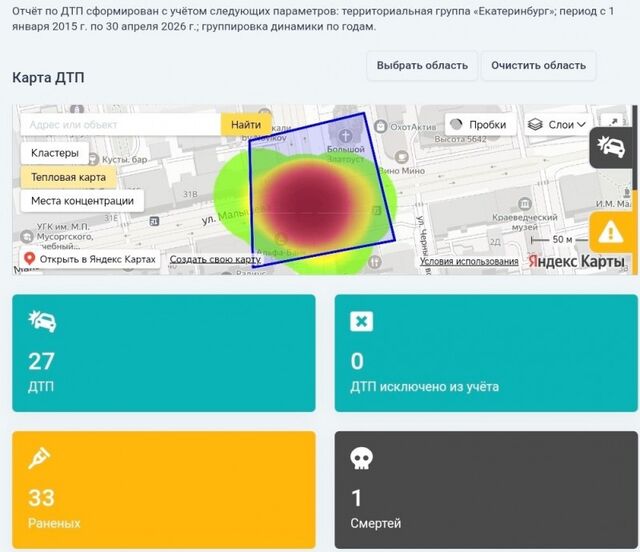The height and width of the screenshot is (552, 640).
Task: Click the 'Кусты, бар' map marker
Action: (93, 159)
